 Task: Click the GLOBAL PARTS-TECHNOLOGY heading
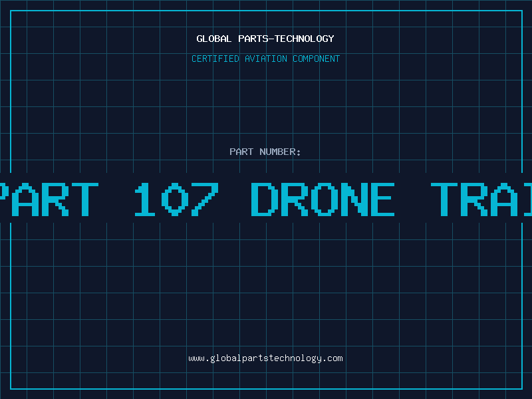point(265,39)
